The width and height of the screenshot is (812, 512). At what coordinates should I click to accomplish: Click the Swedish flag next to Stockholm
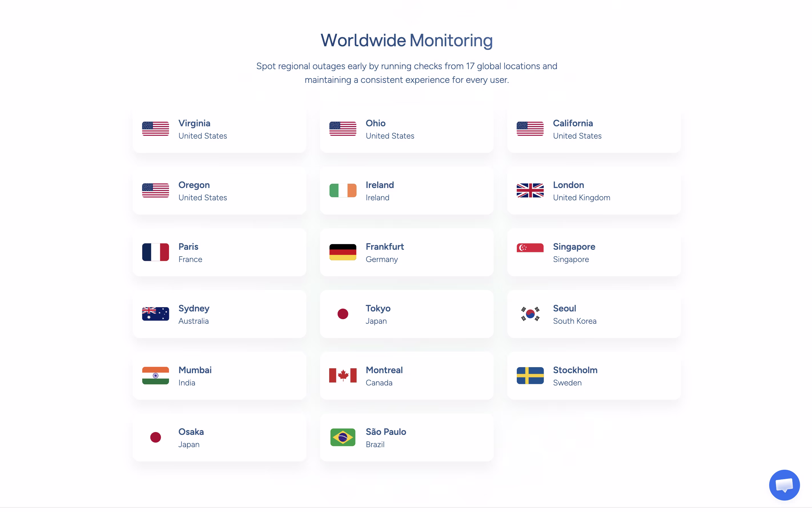[x=530, y=376]
